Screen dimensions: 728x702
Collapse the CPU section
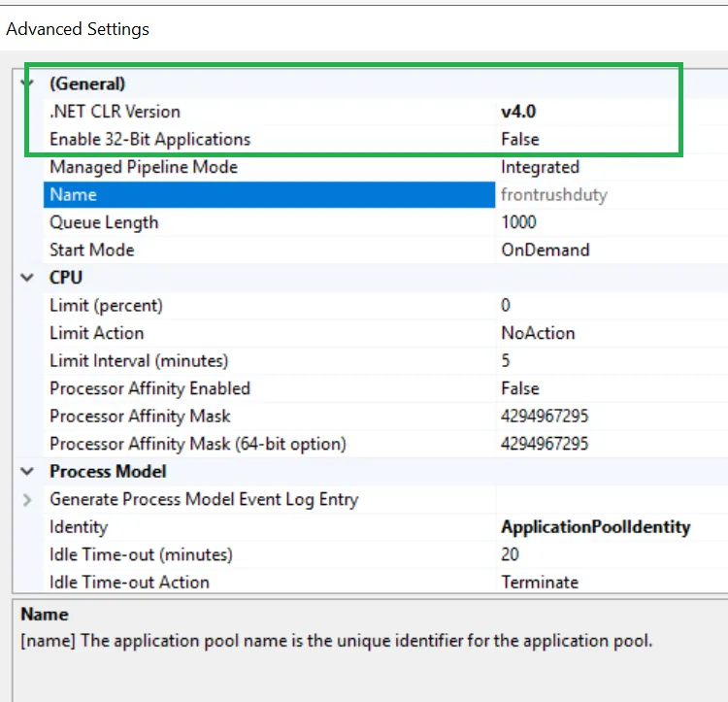point(27,278)
